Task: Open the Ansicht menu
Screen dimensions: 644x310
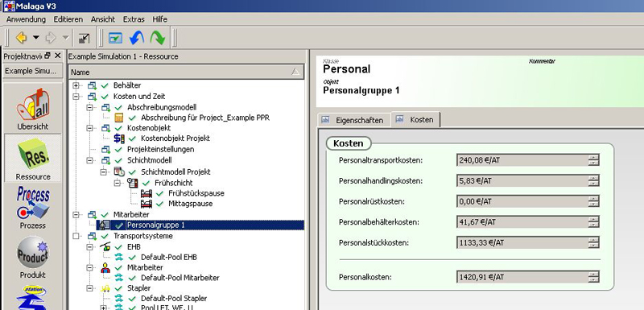Action: [103, 19]
